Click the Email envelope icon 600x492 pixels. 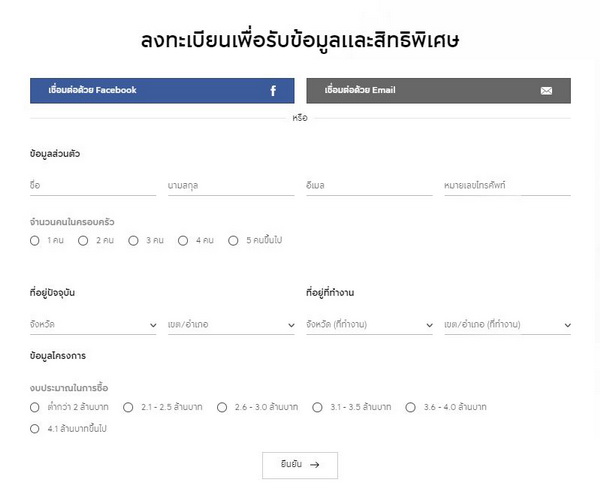[546, 91]
